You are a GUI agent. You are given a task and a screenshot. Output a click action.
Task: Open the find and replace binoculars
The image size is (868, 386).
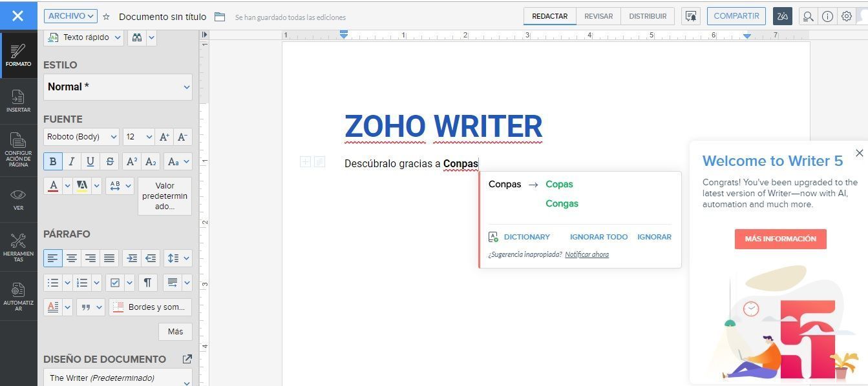click(136, 37)
